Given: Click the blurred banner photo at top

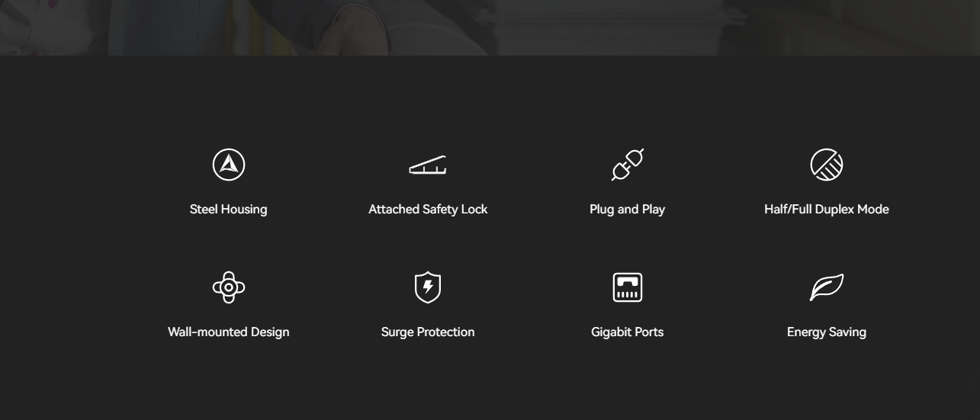Looking at the screenshot, I should (490, 27).
